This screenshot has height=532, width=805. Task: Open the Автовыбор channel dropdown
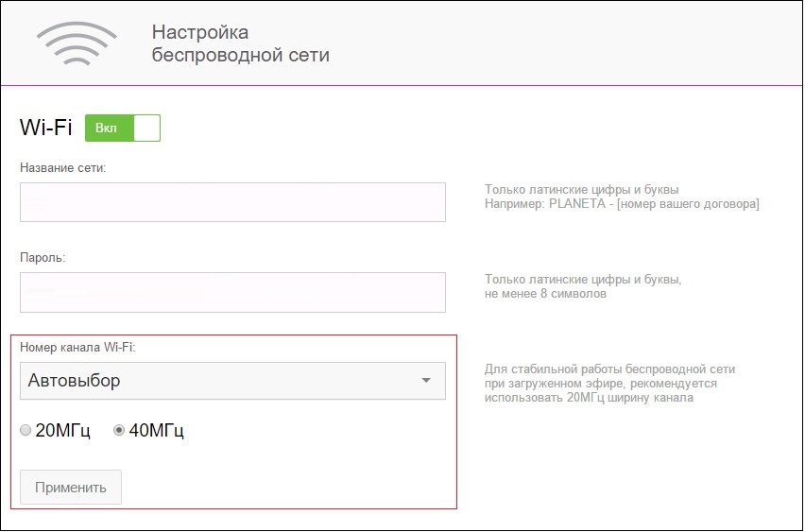[x=231, y=381]
